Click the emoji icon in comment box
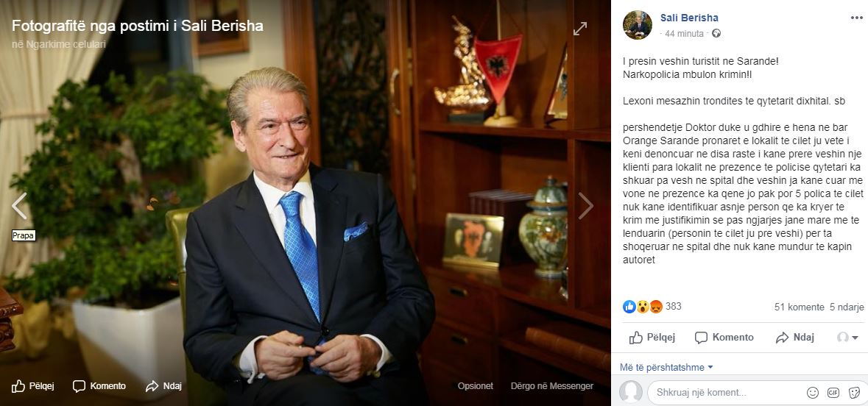The image size is (868, 406). click(x=813, y=393)
